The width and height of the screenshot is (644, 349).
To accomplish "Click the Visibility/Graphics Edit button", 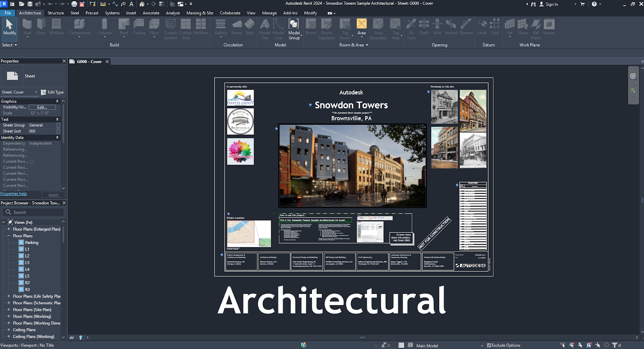I will click(x=42, y=107).
